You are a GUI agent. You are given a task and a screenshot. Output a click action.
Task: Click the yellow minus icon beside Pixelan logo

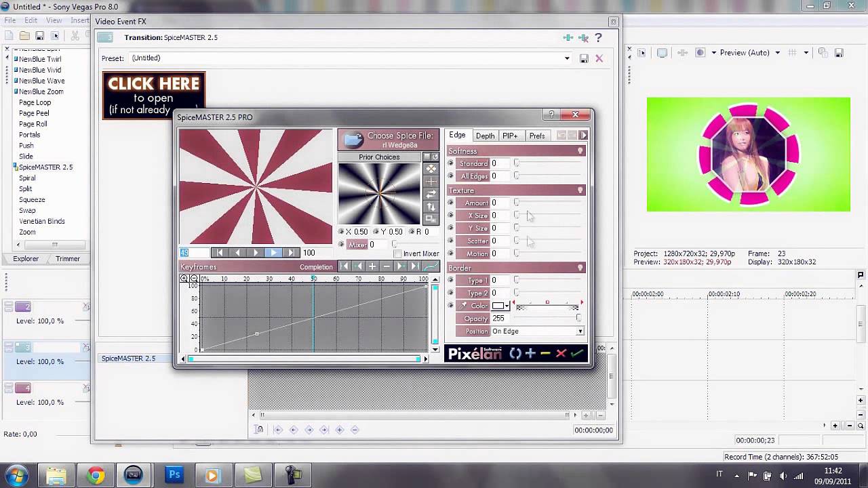click(545, 353)
